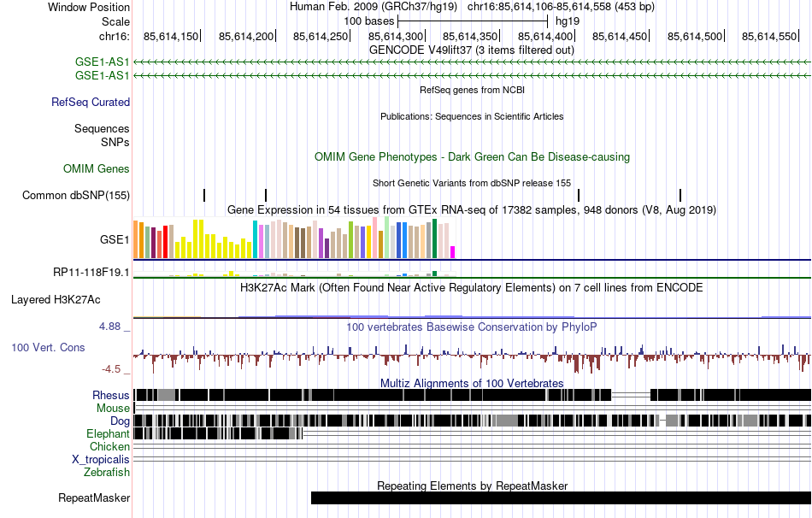Click the 100 bases scale bar
812x518 pixels.
point(473,21)
